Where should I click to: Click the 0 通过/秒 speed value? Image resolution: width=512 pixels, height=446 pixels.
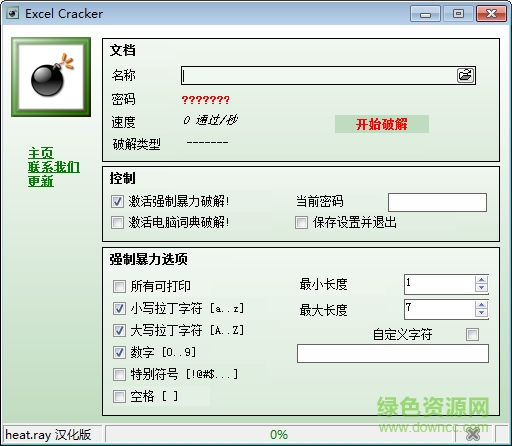point(210,120)
